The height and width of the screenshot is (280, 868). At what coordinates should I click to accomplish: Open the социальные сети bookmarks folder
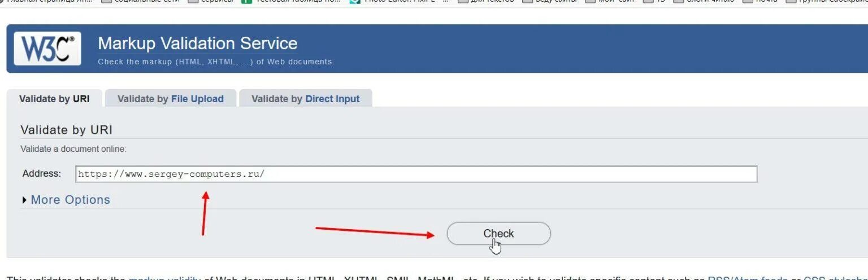pos(140,2)
